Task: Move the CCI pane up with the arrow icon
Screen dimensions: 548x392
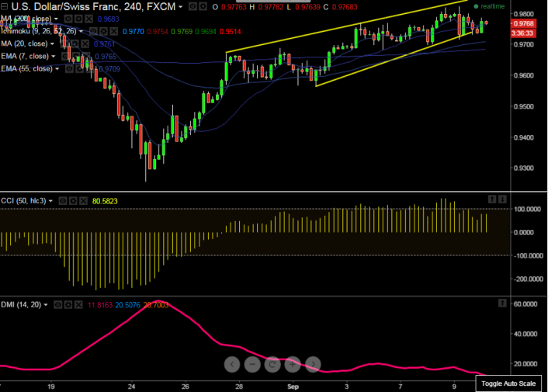Action: point(492,199)
